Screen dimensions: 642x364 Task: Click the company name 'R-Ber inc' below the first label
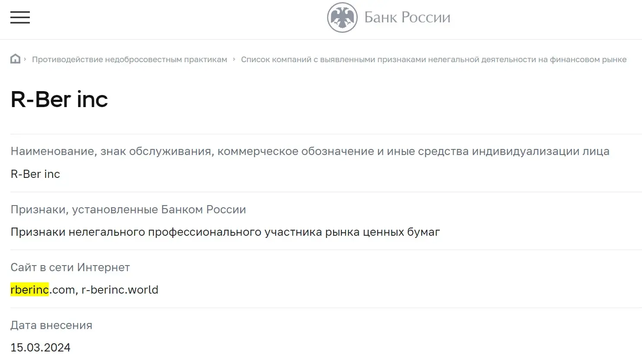point(35,174)
